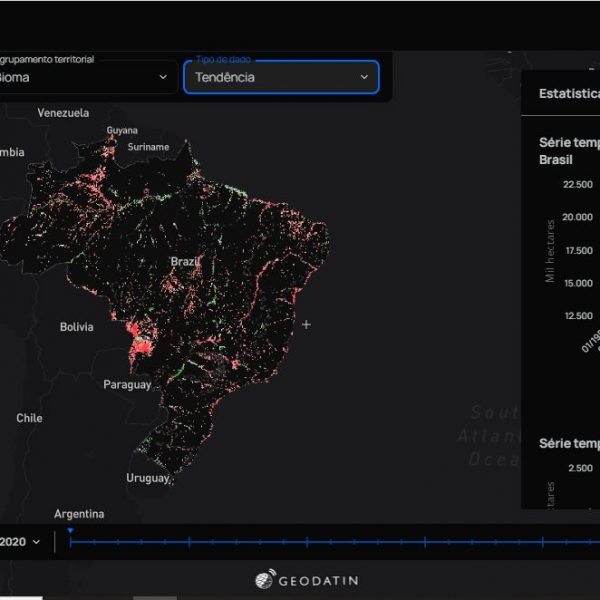Click the Geodatin logo icon

point(265,580)
